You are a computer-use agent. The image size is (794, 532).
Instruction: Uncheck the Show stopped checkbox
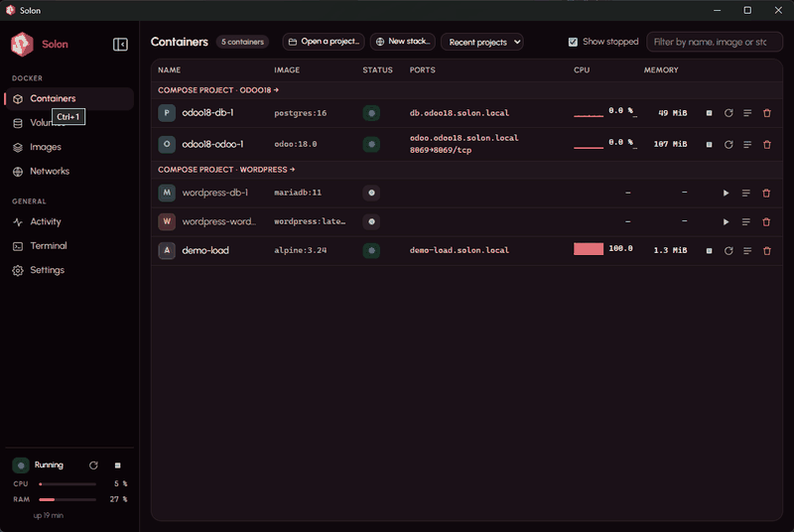pos(573,42)
